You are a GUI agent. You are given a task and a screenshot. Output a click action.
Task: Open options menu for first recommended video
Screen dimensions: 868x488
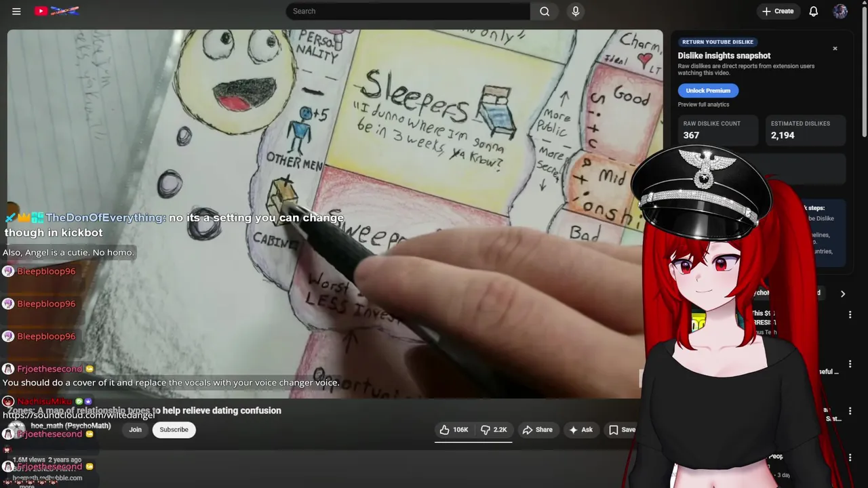pos(850,314)
